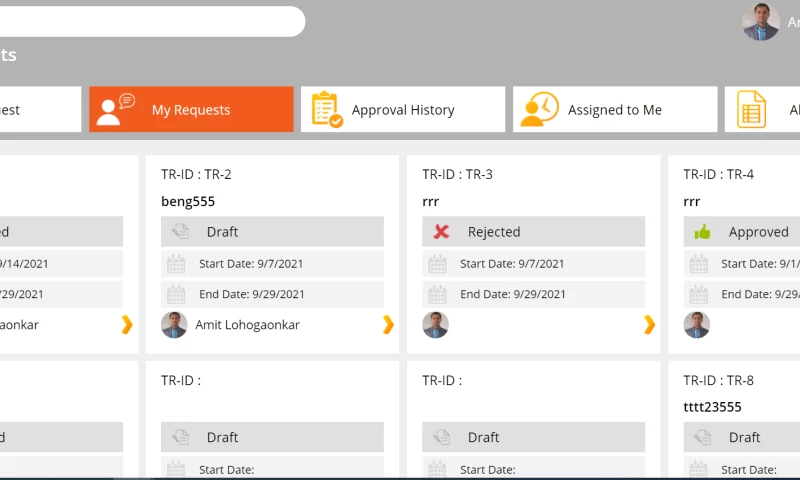Click the search input field
Screen dimensions: 800x480
pos(153,21)
